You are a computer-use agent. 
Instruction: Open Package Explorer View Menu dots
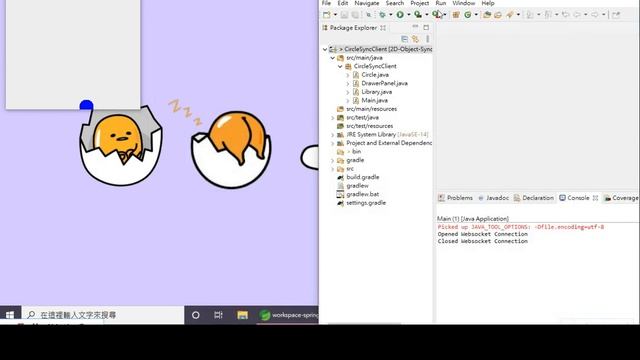click(x=427, y=39)
